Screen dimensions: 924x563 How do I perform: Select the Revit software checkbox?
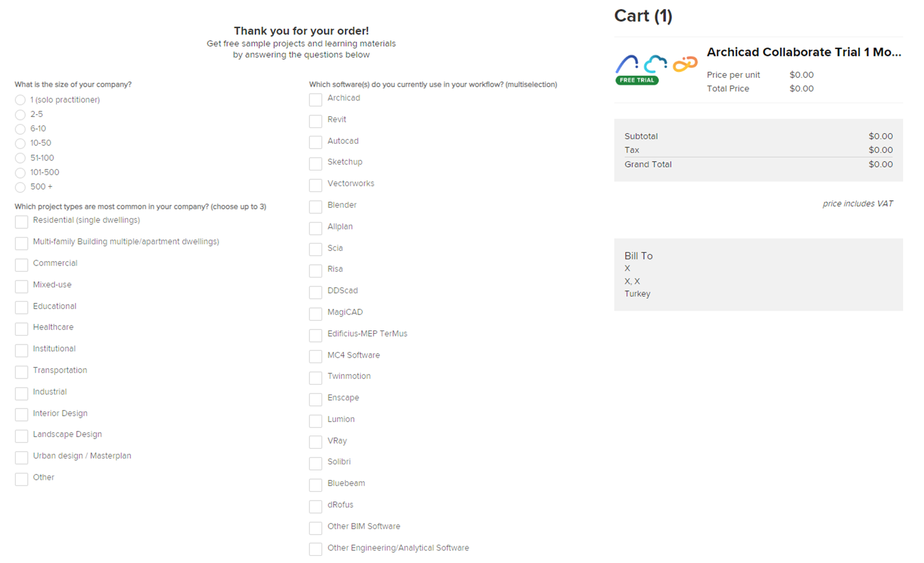click(x=315, y=121)
